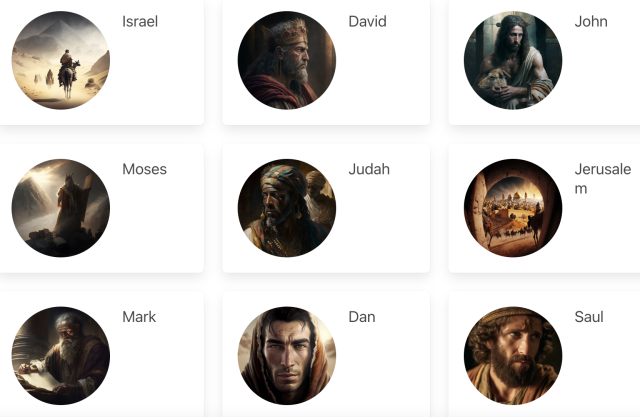
Task: Click the Judah turbaned man portrait
Action: 287,208
